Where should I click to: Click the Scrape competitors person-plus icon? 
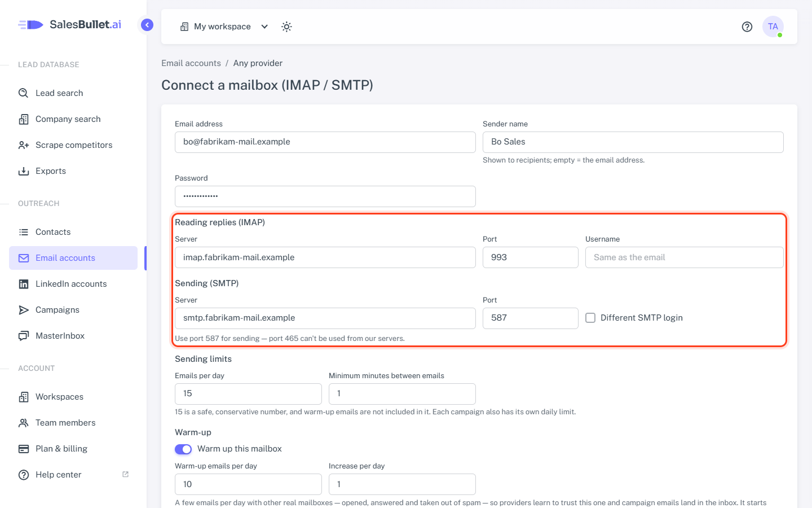(x=24, y=145)
